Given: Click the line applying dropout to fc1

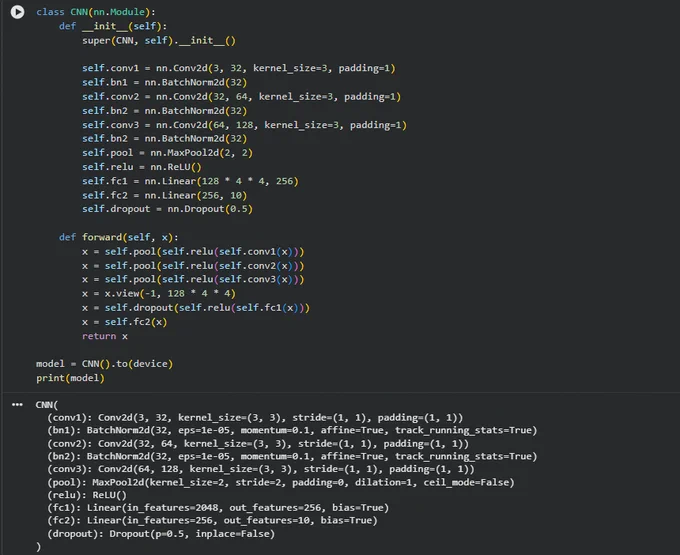Looking at the screenshot, I should click(x=196, y=308).
